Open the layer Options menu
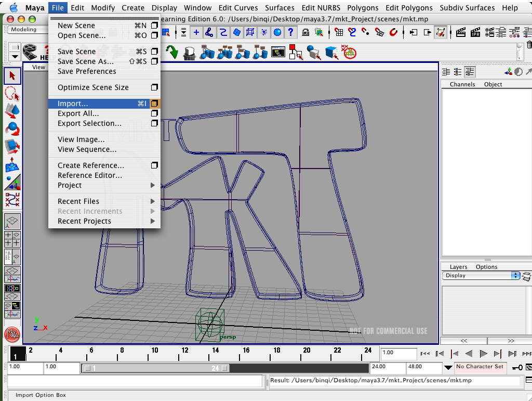Viewport: 532px width, 401px height. (x=486, y=267)
